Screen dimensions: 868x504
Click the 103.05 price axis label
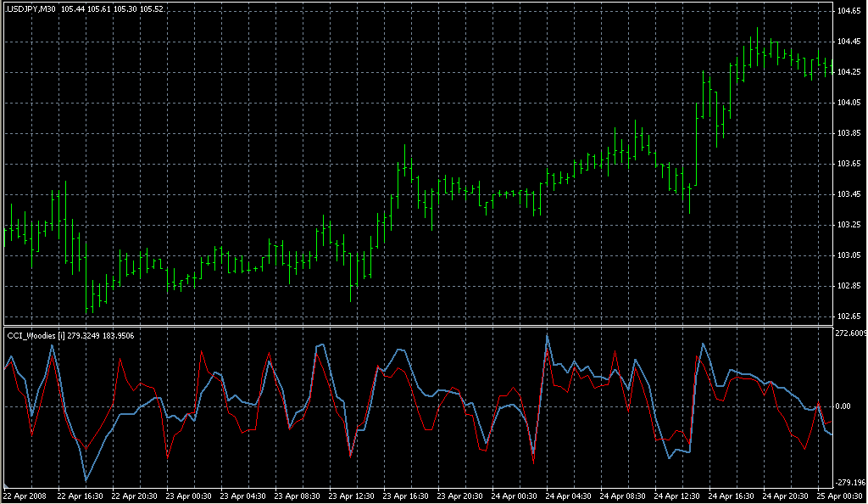850,255
